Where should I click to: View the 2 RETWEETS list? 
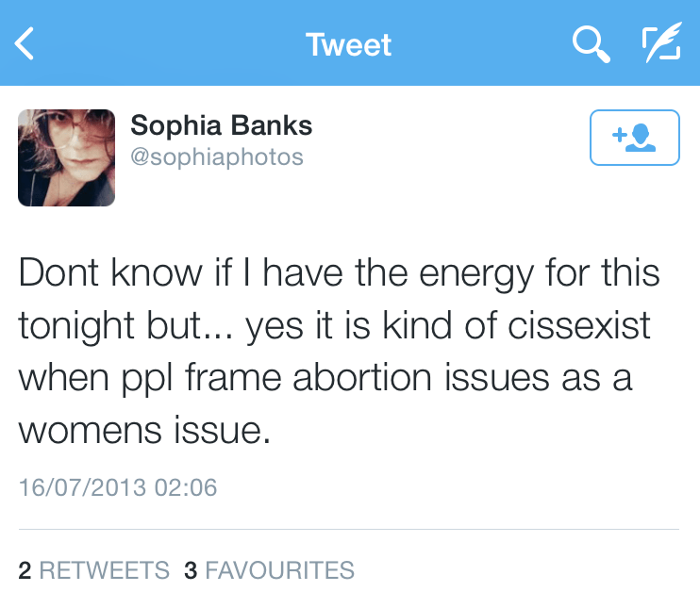pos(104,570)
